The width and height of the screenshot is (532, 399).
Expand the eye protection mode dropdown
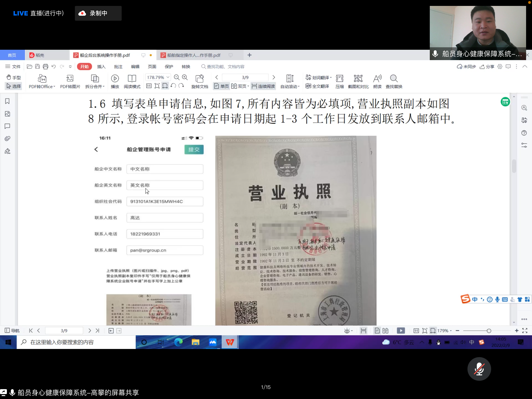[352, 331]
